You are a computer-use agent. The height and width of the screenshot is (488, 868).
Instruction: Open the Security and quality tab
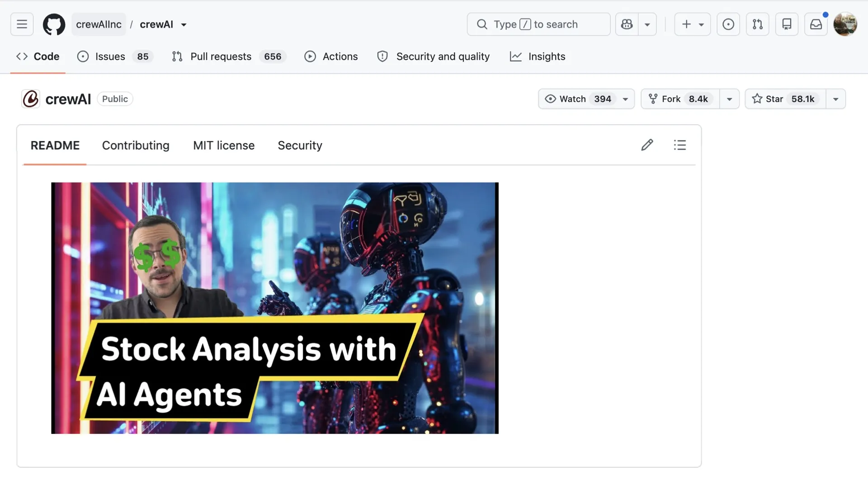[433, 56]
